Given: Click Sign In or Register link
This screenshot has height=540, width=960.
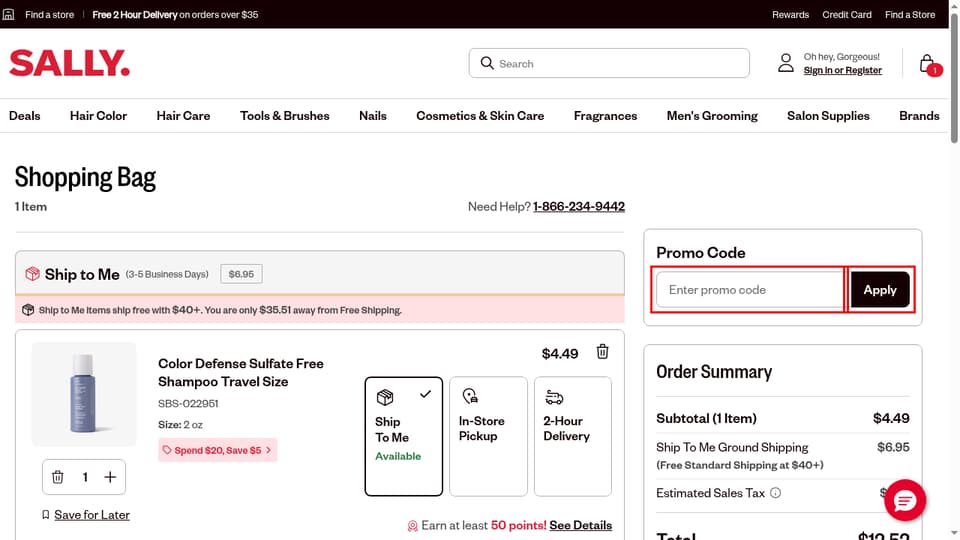Looking at the screenshot, I should point(842,70).
